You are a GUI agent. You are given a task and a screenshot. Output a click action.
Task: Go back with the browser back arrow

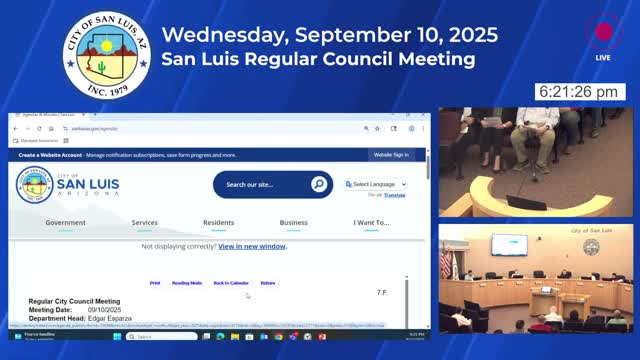pyautogui.click(x=16, y=129)
